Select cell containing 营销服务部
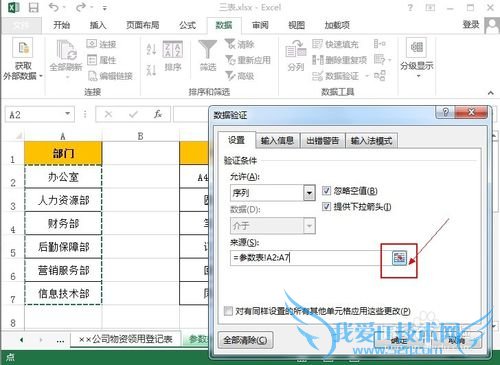 (63, 270)
